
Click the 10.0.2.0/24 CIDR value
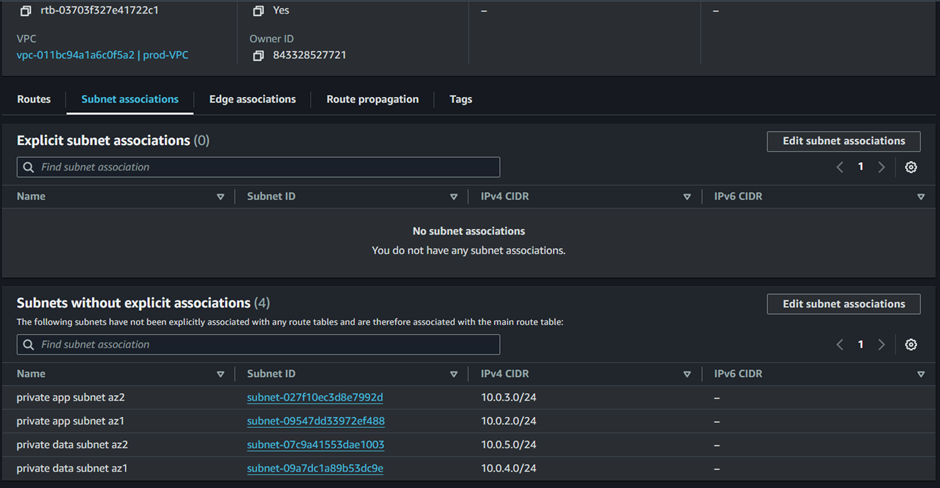508,421
